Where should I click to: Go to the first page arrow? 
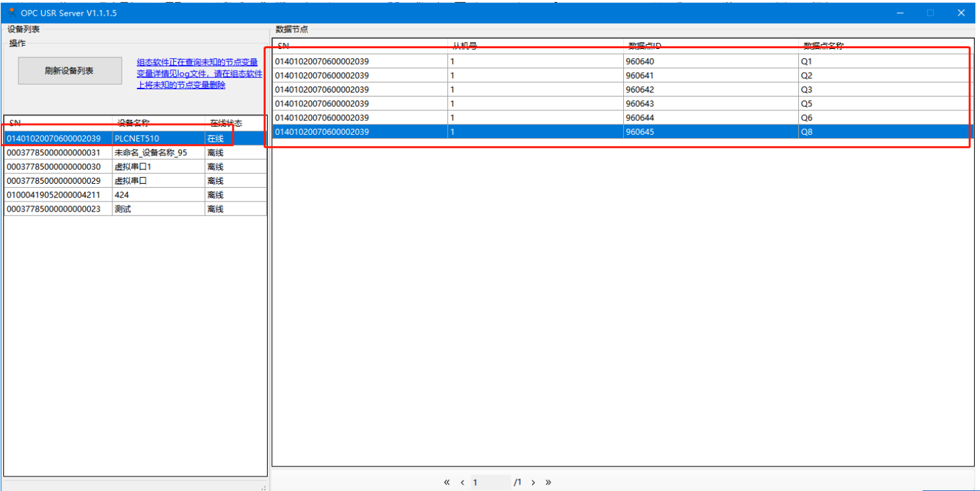447,482
